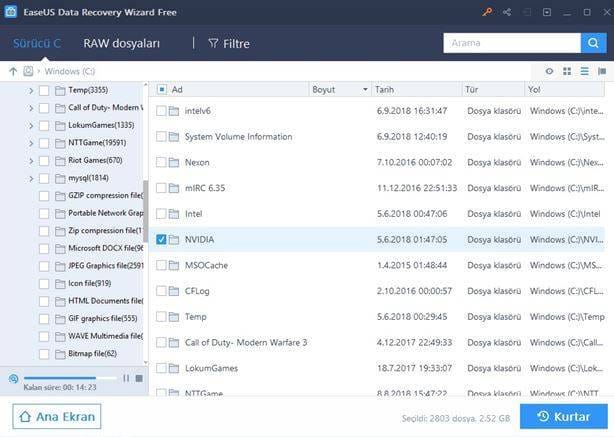Screen dimensions: 614x437
Task: Check the intelv6 folder checkbox
Action: click(161, 111)
